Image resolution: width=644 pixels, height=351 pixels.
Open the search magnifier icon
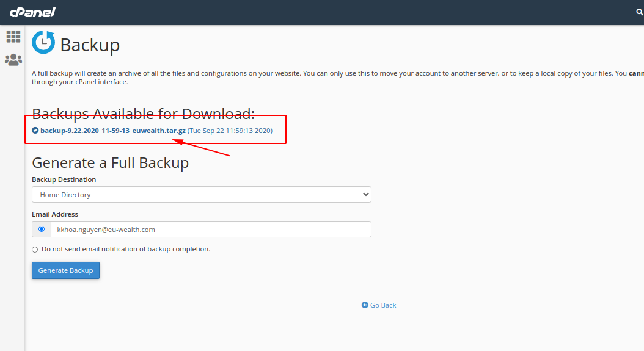(640, 12)
